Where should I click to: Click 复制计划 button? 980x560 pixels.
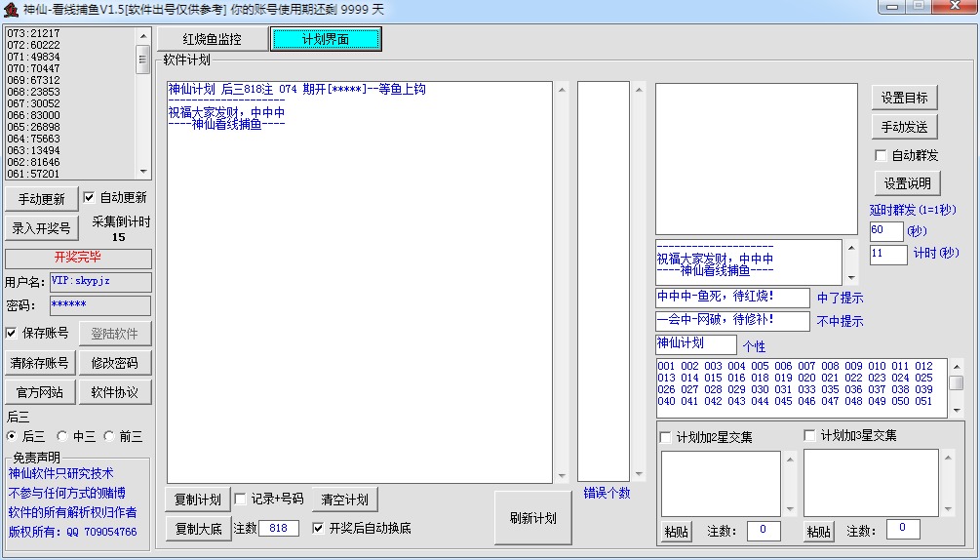(x=198, y=500)
